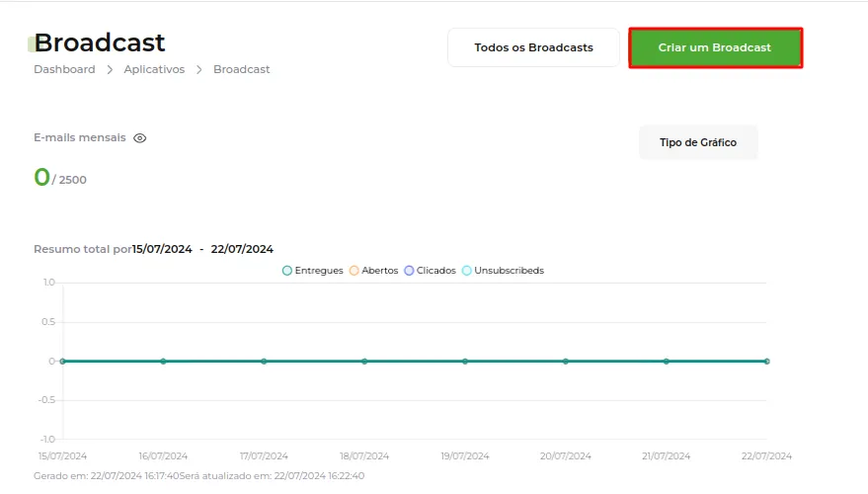Open Todos os Broadcasts list
Screen dimensions: 868x494
point(533,47)
